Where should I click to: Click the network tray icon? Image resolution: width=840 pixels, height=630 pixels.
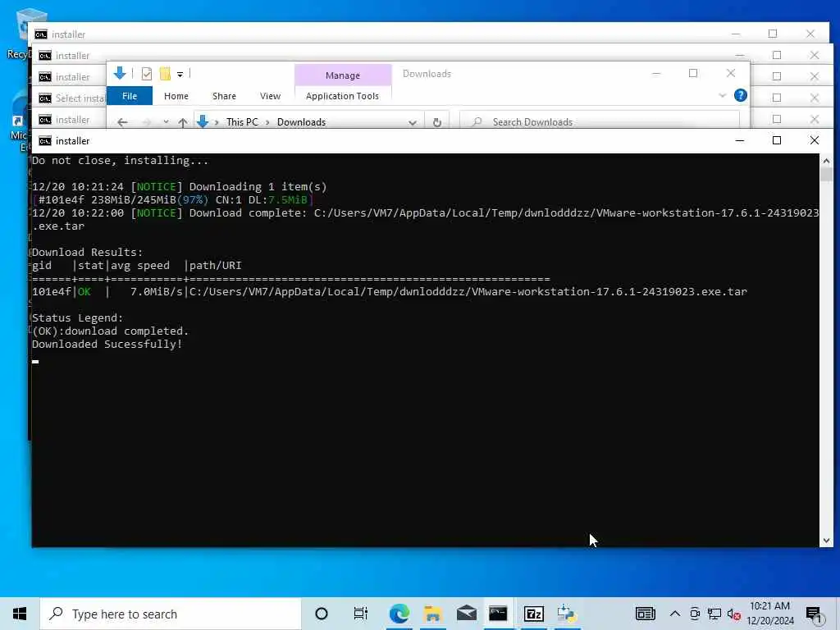(x=714, y=614)
